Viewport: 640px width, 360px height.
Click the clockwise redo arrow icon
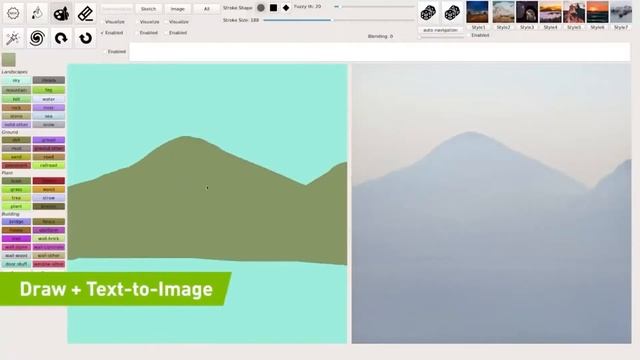pos(61,38)
